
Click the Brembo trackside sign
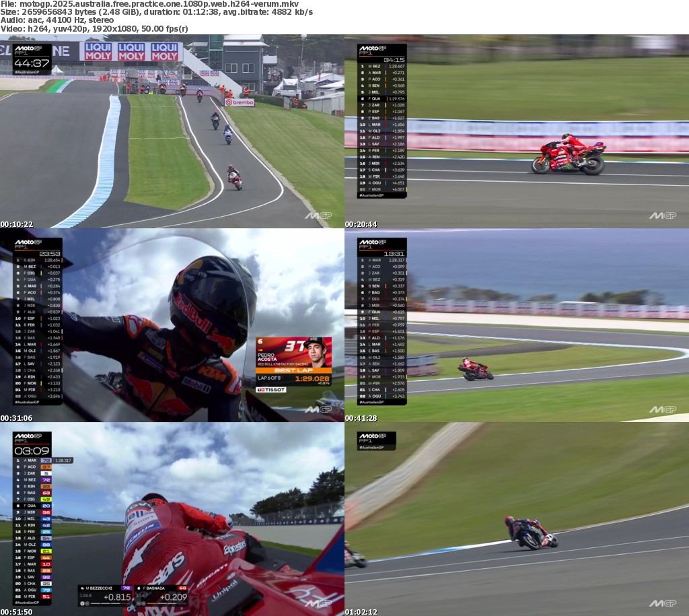tap(239, 102)
